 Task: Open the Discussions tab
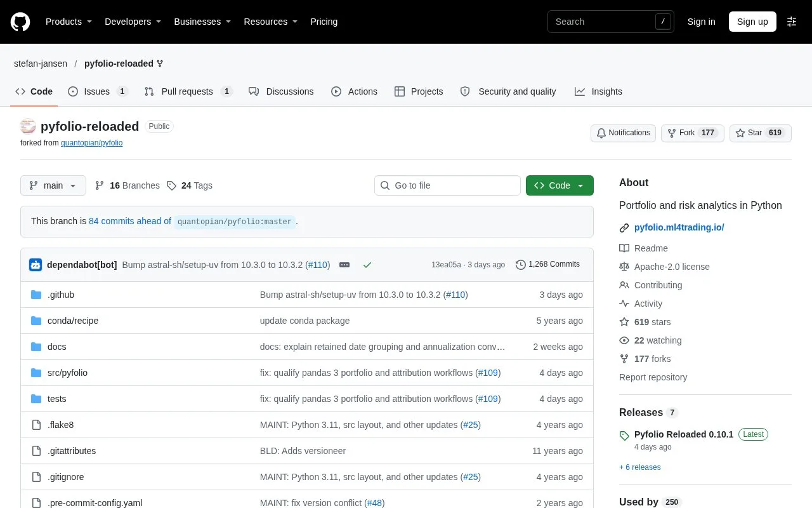click(281, 91)
